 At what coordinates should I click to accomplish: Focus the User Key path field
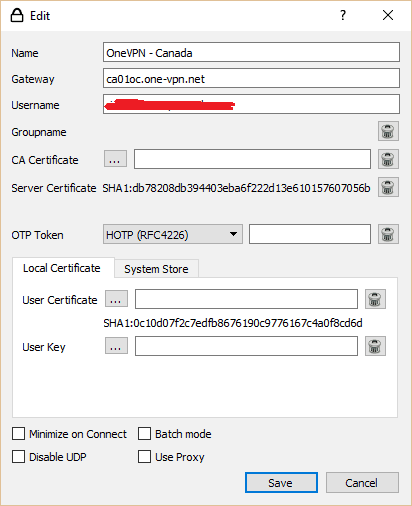pos(246,346)
